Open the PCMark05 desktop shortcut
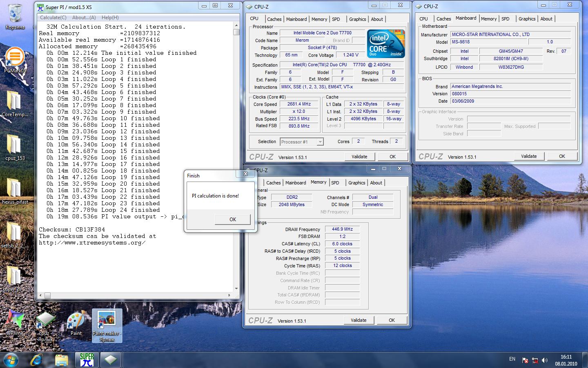 (15, 60)
